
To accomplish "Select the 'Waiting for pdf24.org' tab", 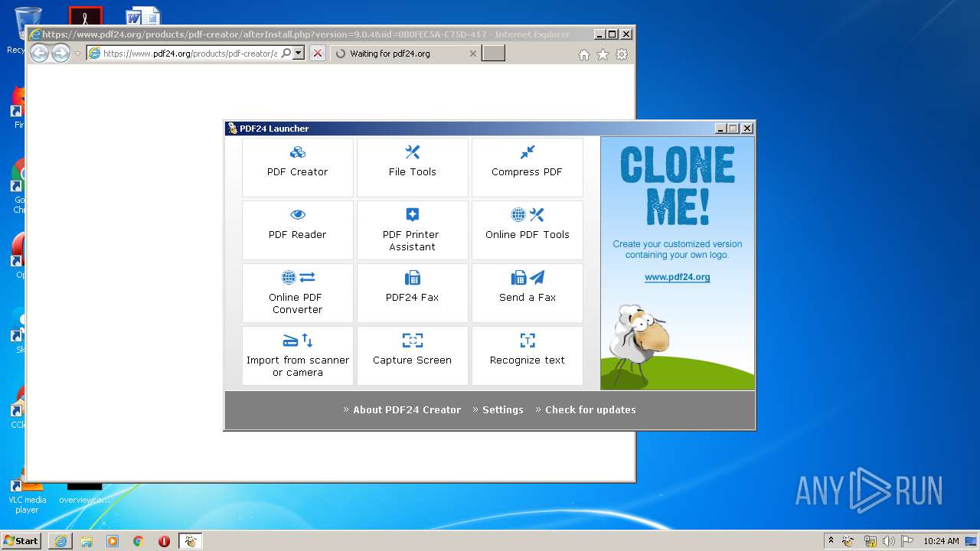I will pos(406,54).
